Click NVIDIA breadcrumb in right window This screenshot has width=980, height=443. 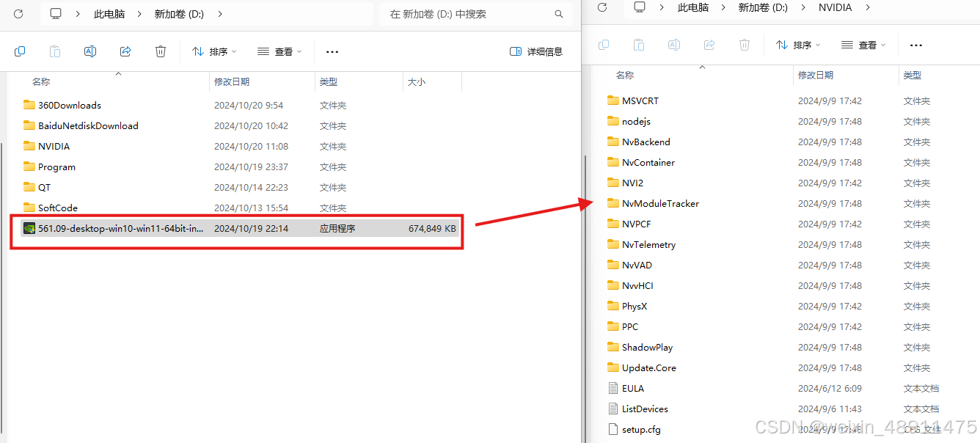pyautogui.click(x=835, y=7)
